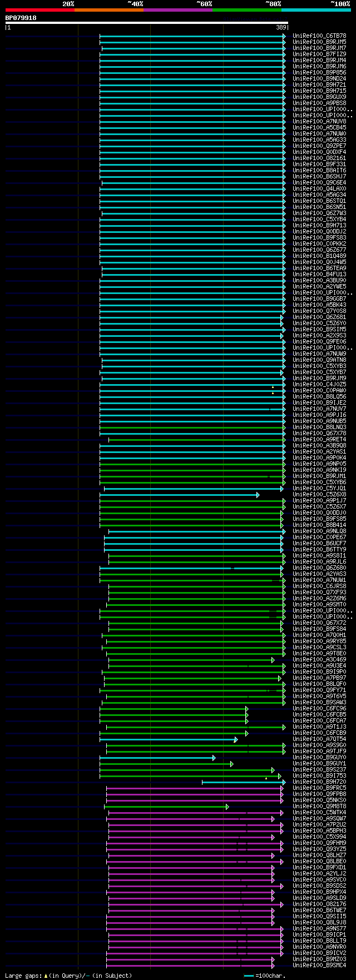Click the green ~80% legend segment
Image resolution: width=356 pixels, height=980 pixels.
pos(247,10)
